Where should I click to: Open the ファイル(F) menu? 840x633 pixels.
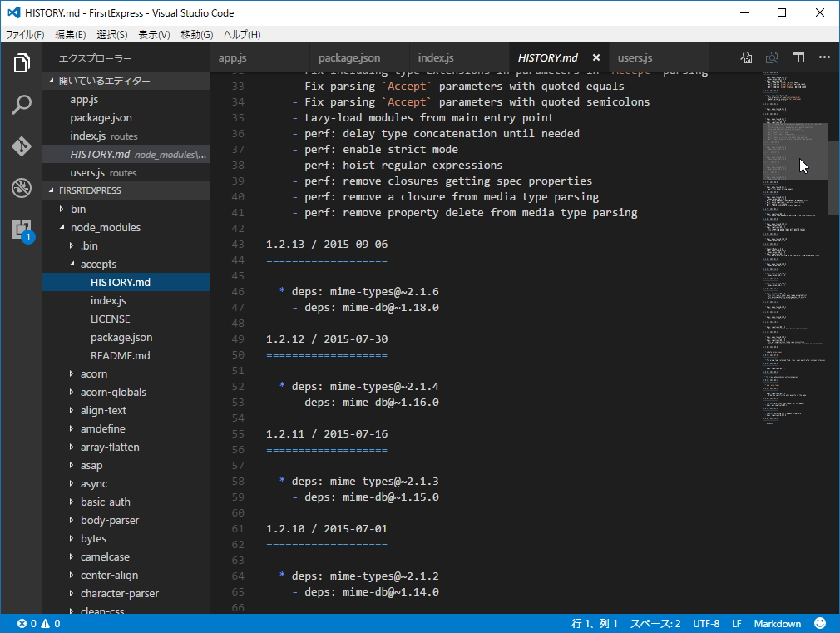(25, 34)
